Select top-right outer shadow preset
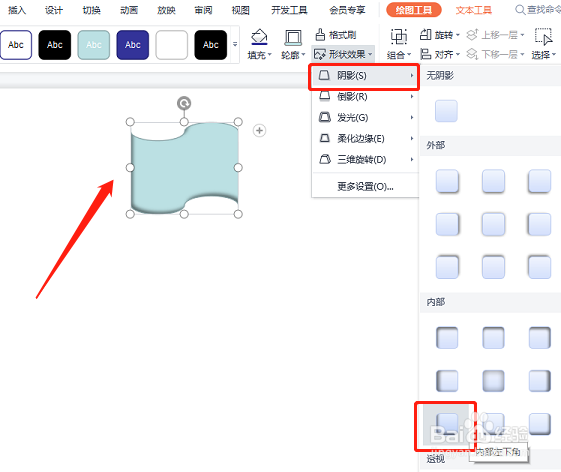 tap(539, 181)
